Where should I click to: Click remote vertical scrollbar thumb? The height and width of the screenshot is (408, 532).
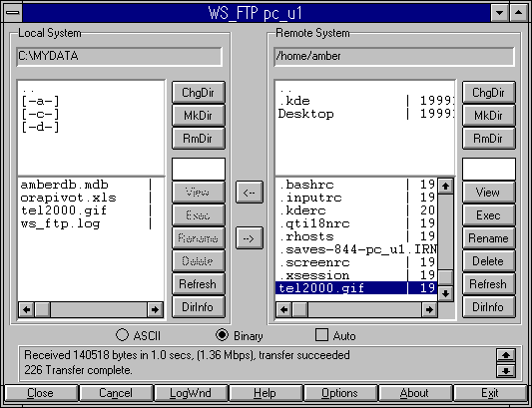coord(445,277)
